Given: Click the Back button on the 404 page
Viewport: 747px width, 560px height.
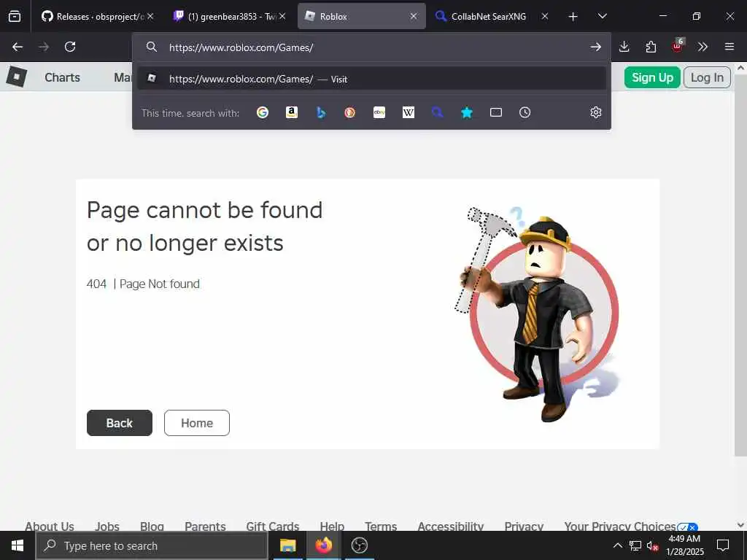Looking at the screenshot, I should 120,423.
